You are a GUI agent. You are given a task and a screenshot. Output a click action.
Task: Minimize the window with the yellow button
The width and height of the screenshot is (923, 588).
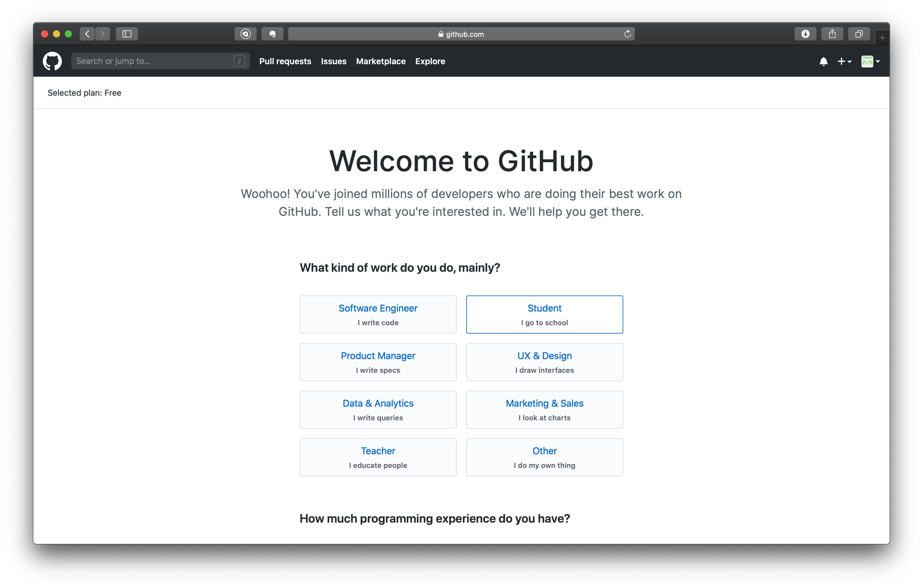56,34
